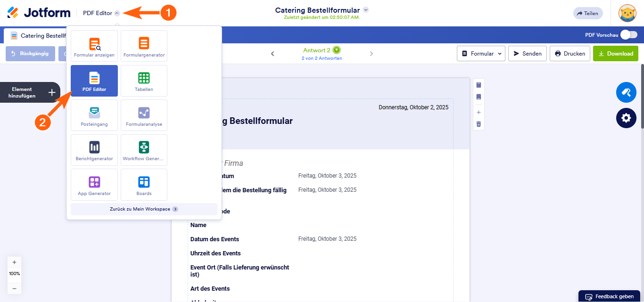Go back via Zurück zu Mein Workspace

144,209
